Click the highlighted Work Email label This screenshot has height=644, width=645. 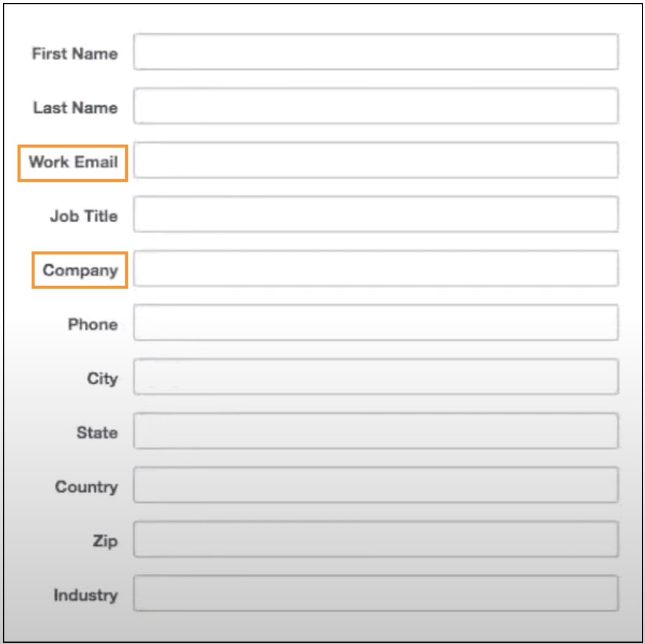pyautogui.click(x=73, y=161)
